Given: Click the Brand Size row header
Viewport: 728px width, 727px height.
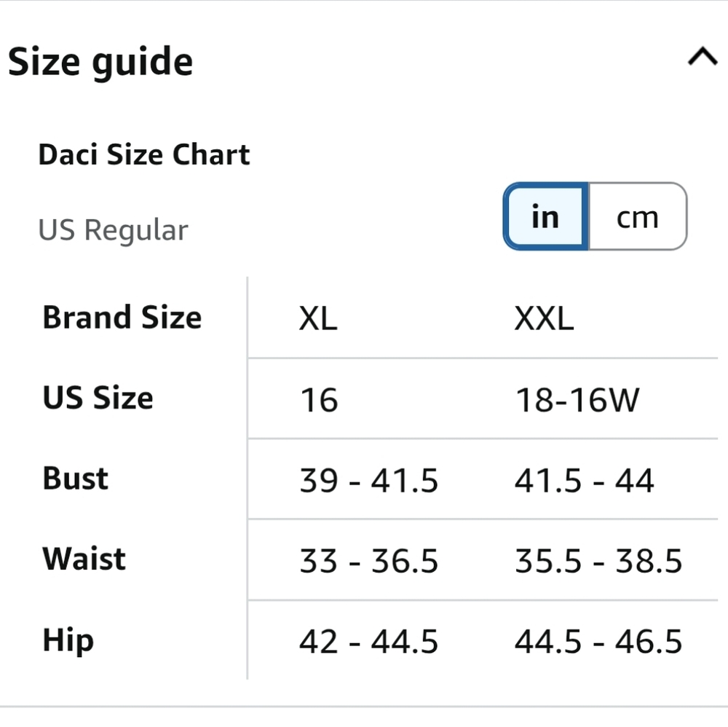Looking at the screenshot, I should pyautogui.click(x=122, y=318).
